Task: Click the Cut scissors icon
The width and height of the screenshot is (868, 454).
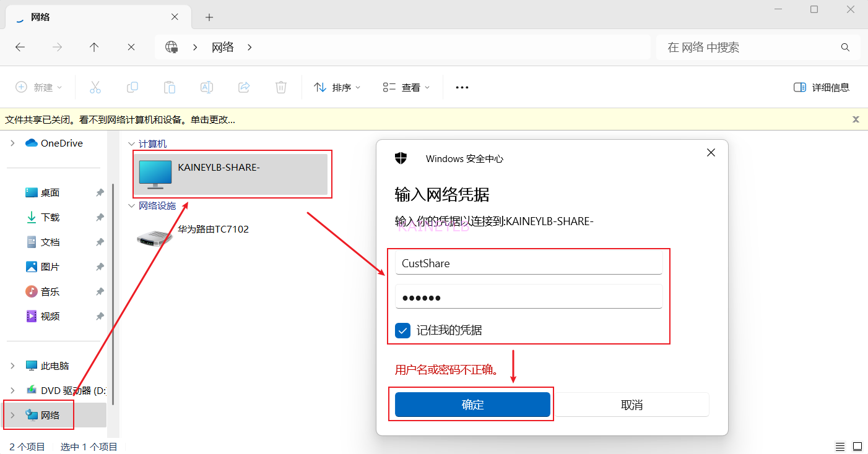Action: pyautogui.click(x=95, y=87)
